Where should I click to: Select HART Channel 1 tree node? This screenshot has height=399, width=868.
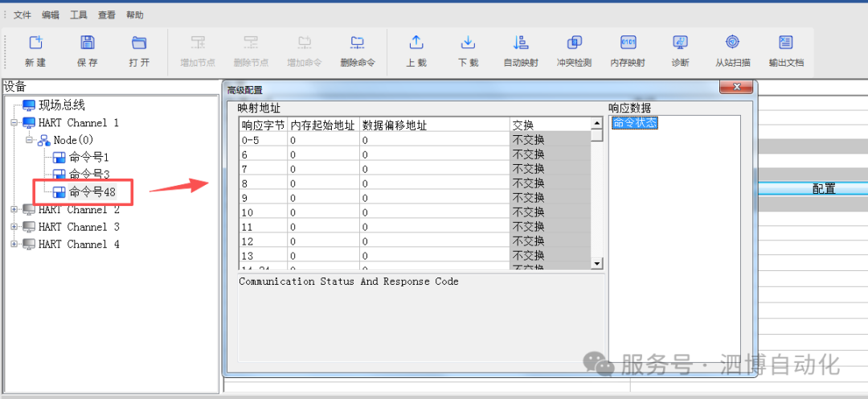pos(78,122)
